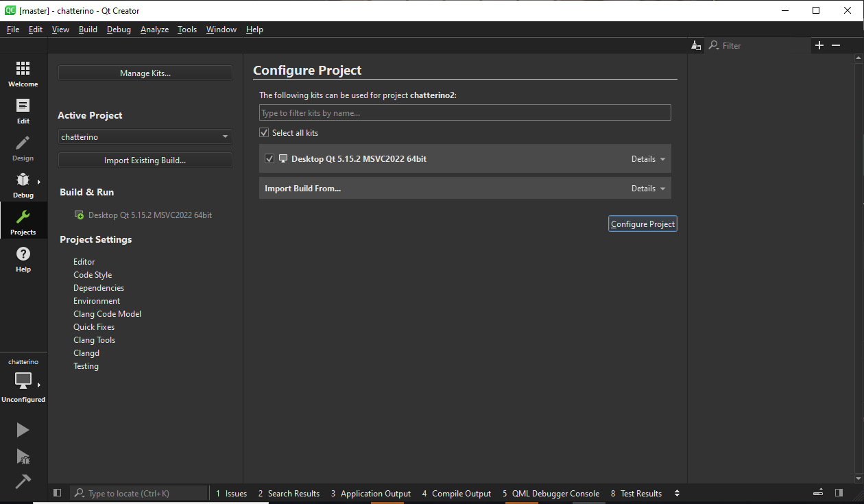Click the Qt Creator logo in the title bar
The image size is (864, 504).
[10, 10]
